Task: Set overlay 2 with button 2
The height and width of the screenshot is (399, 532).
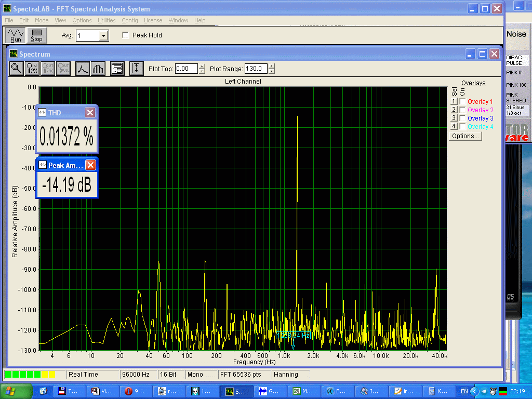Action: click(x=454, y=110)
